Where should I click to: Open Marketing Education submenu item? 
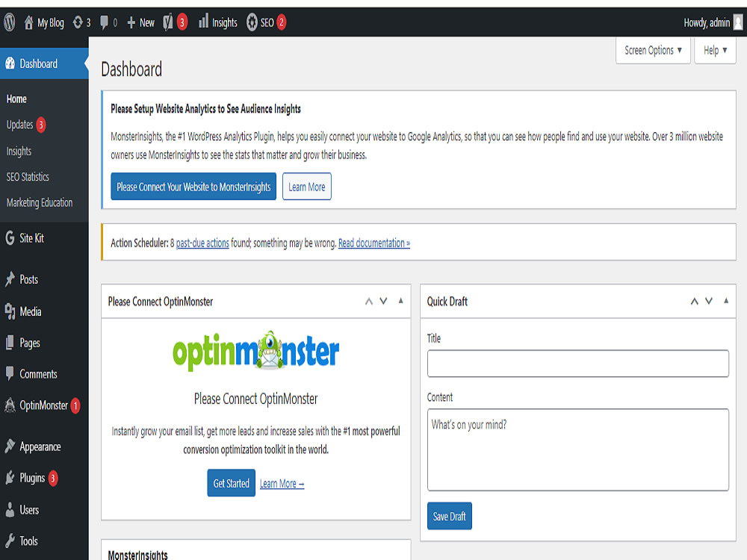tap(40, 202)
